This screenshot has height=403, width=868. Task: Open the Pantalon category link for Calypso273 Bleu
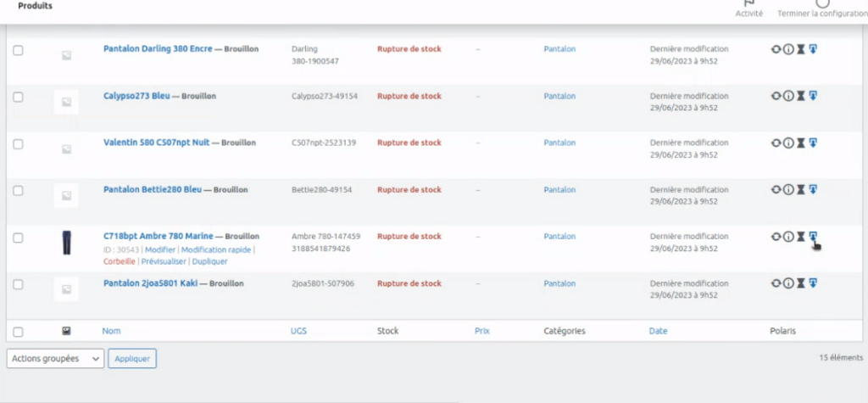[x=559, y=97]
